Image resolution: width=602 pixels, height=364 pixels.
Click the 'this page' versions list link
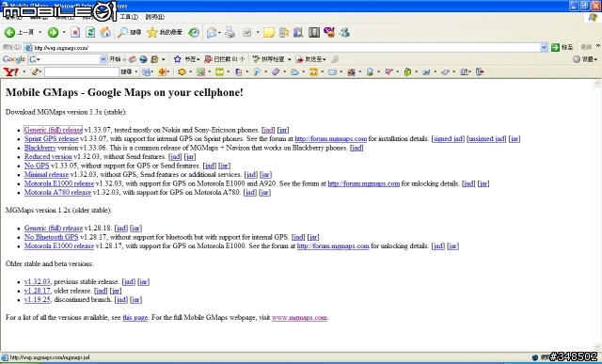point(135,318)
